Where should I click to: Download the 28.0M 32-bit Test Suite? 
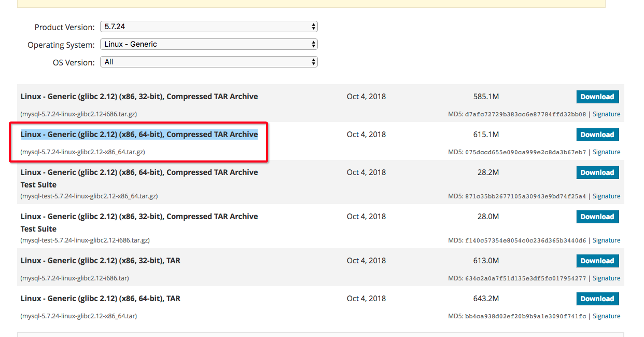pyautogui.click(x=597, y=217)
